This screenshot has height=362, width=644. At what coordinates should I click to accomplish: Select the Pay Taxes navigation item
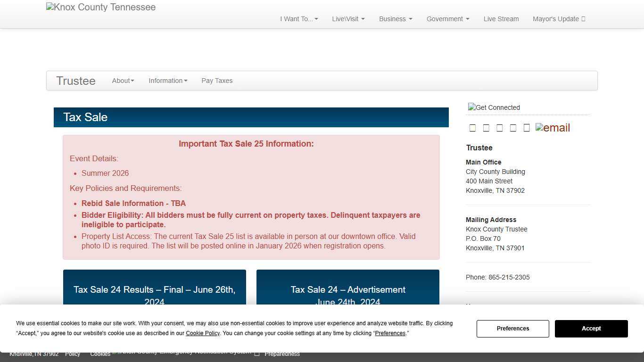point(217,81)
